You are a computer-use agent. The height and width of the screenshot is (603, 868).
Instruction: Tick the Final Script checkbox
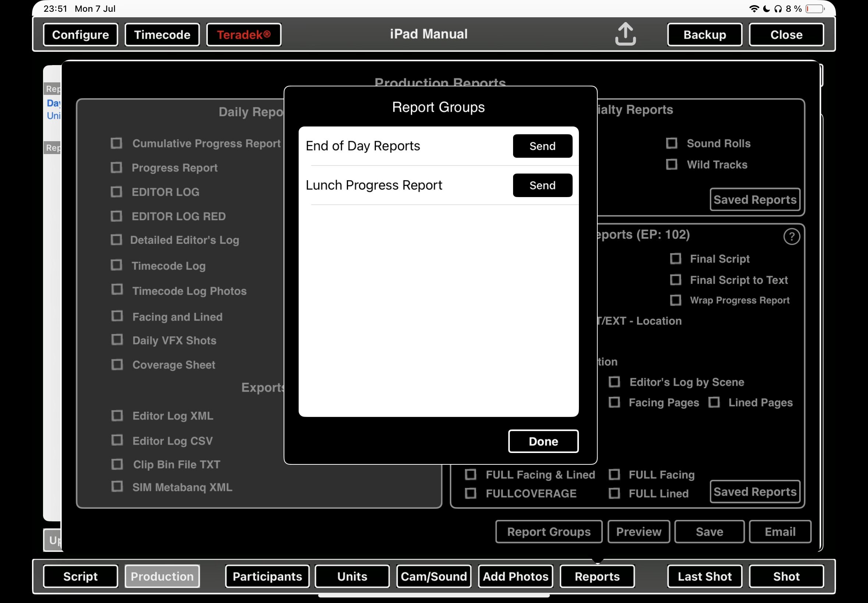tap(675, 259)
